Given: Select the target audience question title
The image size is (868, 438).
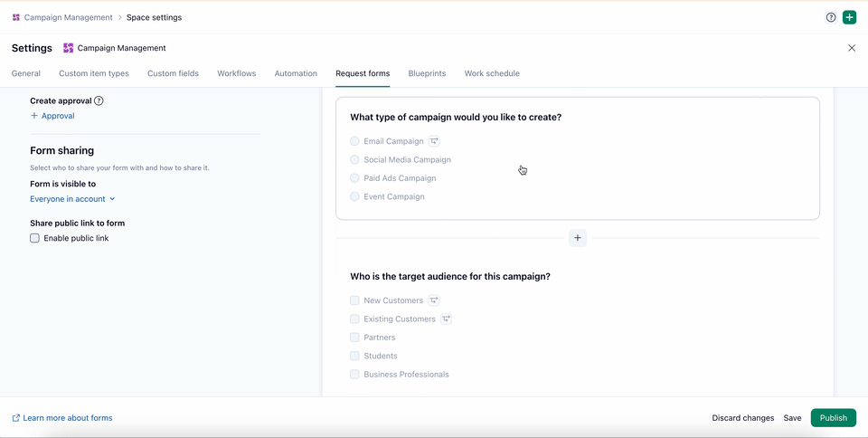Looking at the screenshot, I should 450,276.
